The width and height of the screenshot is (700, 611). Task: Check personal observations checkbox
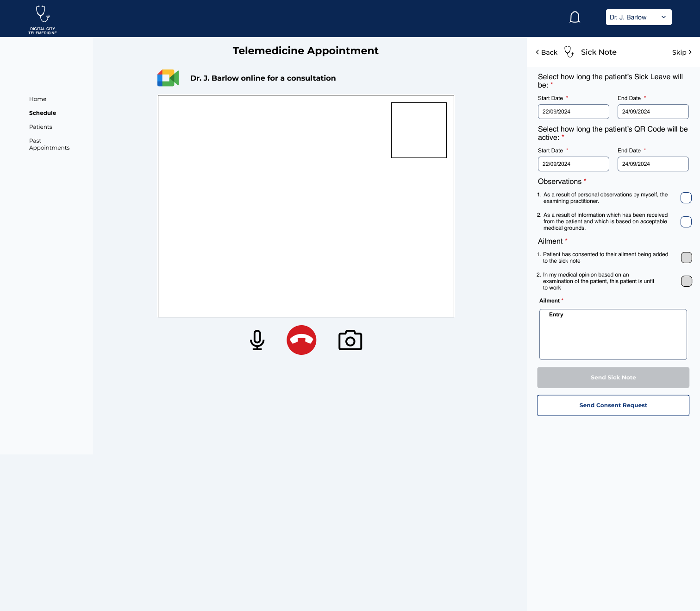click(686, 198)
